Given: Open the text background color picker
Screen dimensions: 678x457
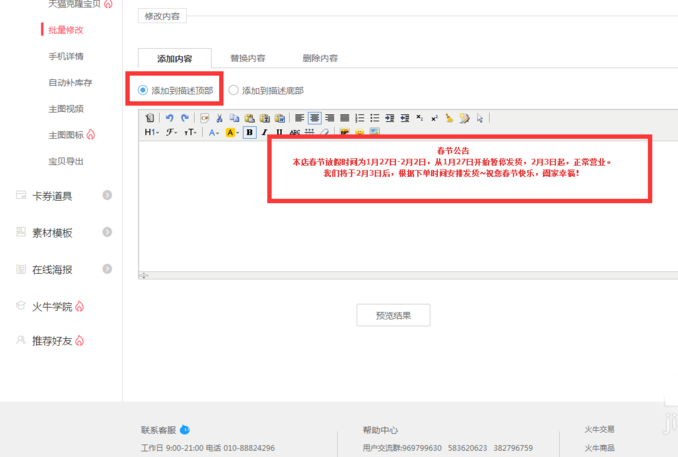Looking at the screenshot, I should click(x=232, y=132).
